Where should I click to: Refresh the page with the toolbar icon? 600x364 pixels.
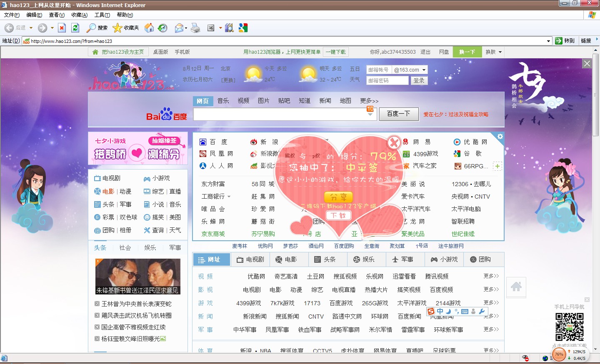click(75, 28)
